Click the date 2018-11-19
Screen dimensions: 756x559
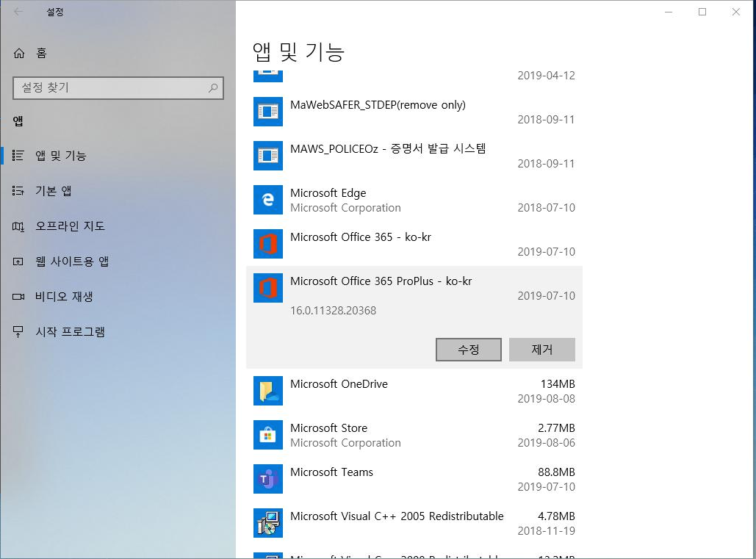[547, 530]
